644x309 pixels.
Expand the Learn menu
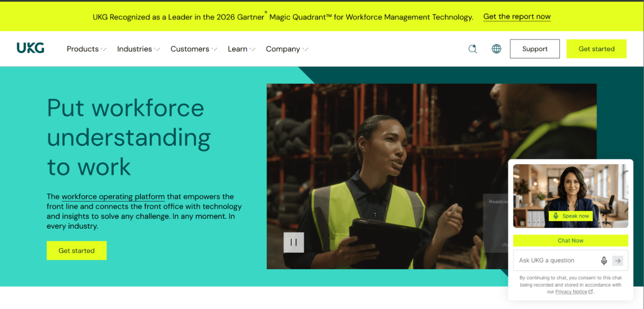pos(242,49)
